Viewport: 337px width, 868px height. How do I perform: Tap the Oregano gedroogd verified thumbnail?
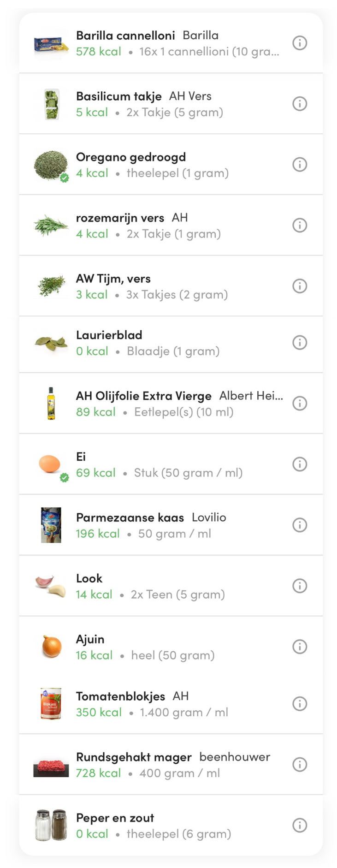[51, 165]
